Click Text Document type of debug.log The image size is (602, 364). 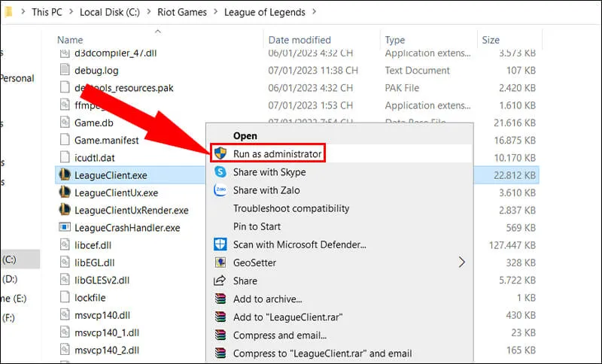(x=418, y=70)
